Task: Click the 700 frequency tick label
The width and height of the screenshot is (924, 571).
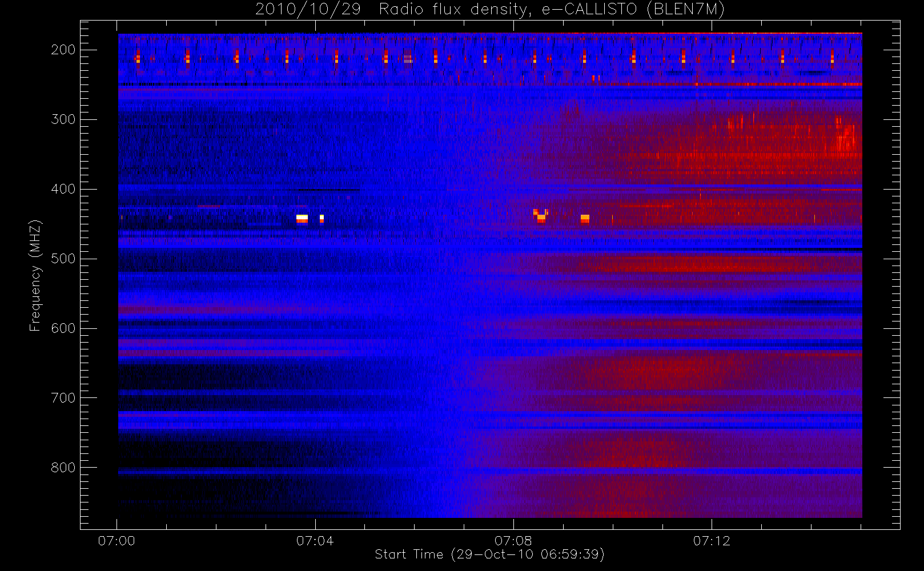Action: pyautogui.click(x=63, y=398)
